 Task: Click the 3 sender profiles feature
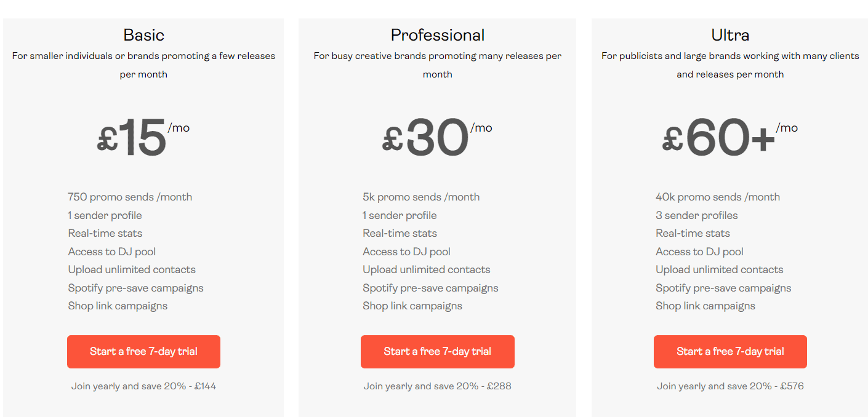pos(697,215)
